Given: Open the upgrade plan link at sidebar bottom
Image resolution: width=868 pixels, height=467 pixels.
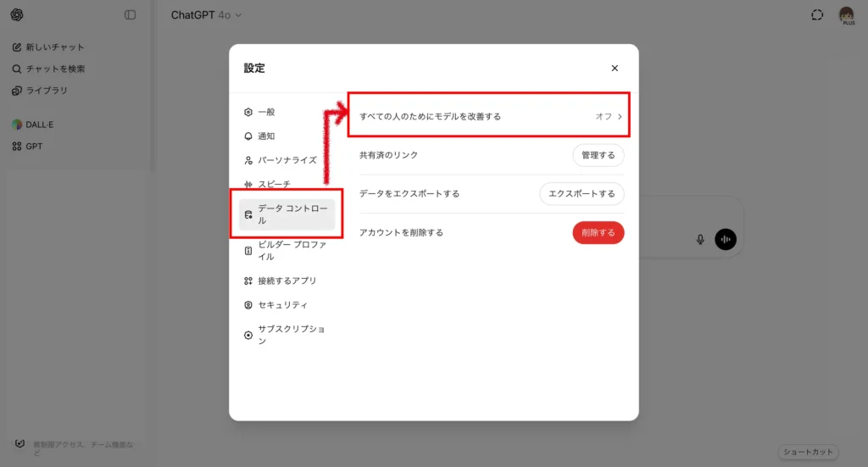Looking at the screenshot, I should coord(75,447).
